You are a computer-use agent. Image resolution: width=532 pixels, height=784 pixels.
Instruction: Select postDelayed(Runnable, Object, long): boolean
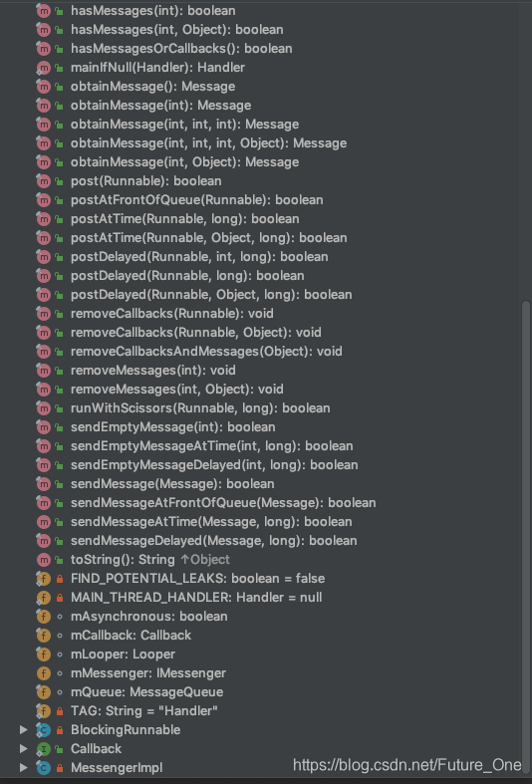[211, 295]
